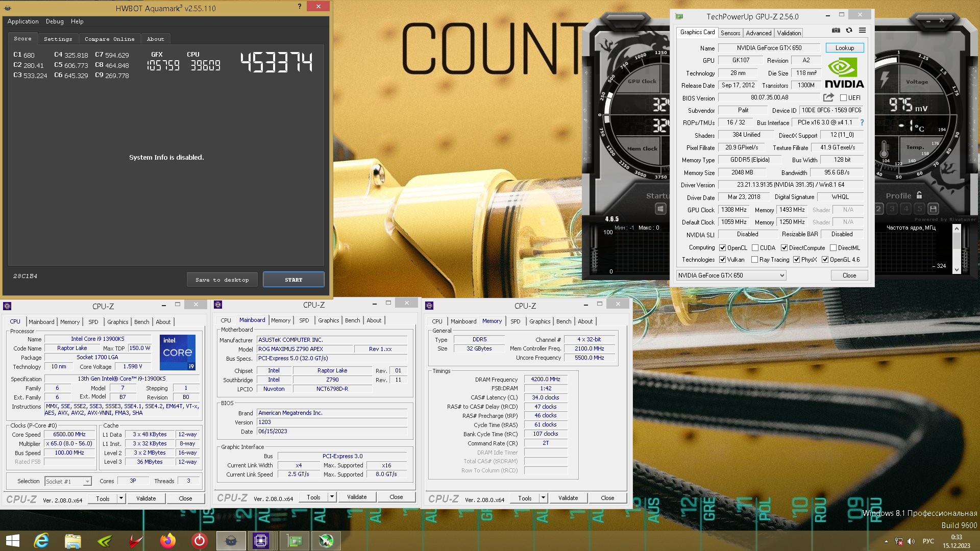
Task: Click the NVIDIA logo in GPU-Z
Action: pyautogui.click(x=844, y=73)
